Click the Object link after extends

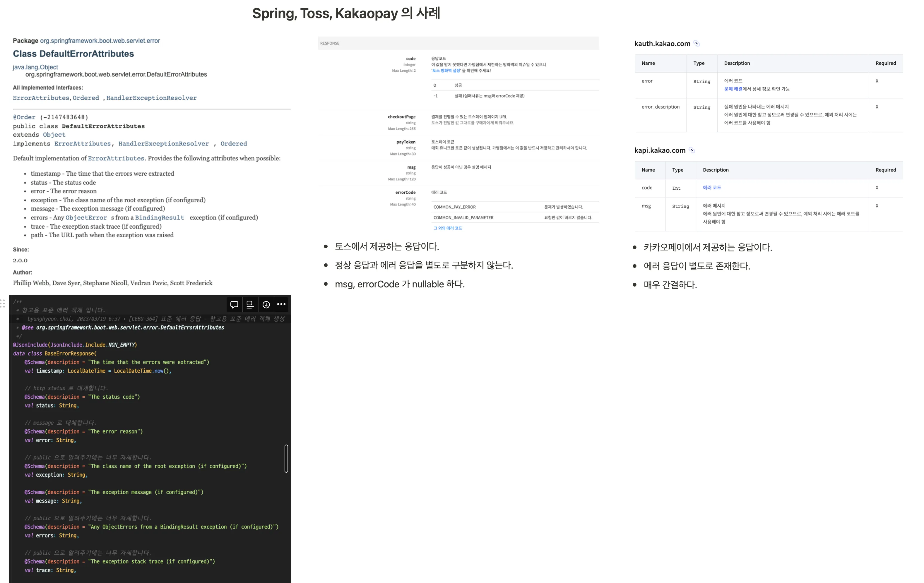54,135
